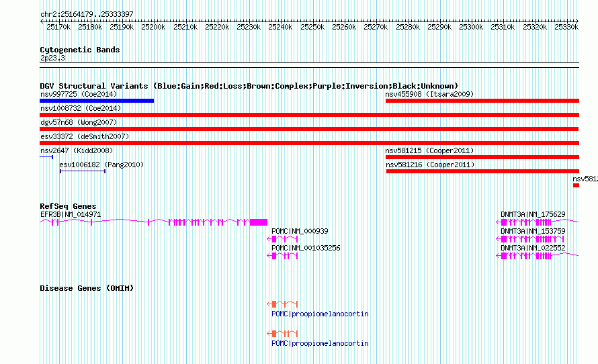Open DNMT3A|NM_022552 gene label

pos(533,248)
